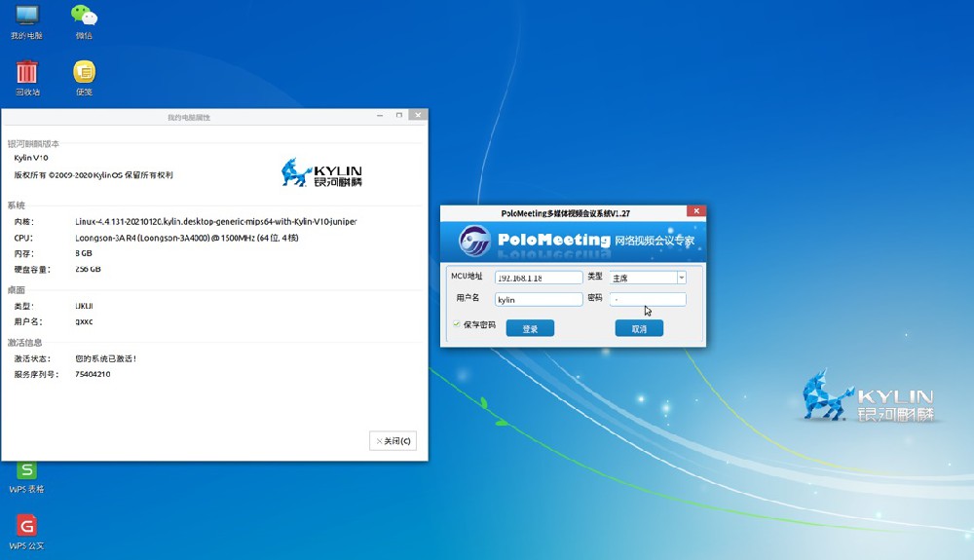Click the PoloMeeting dialog title bar
Viewport: 974px width, 560px height.
[565, 212]
